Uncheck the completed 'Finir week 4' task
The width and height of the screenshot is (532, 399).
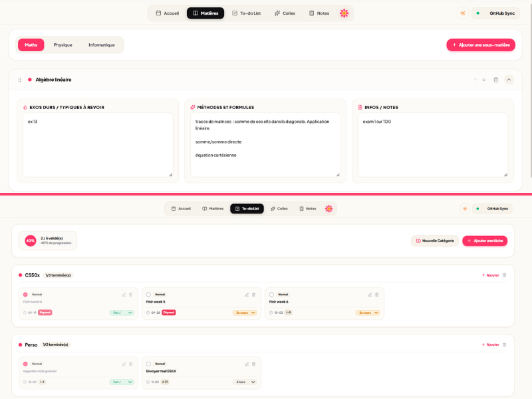pos(25,295)
